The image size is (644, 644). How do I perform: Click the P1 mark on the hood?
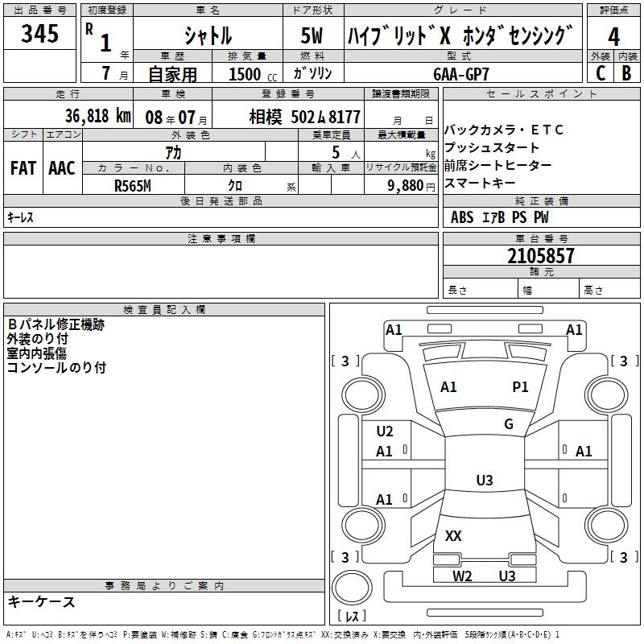(520, 387)
